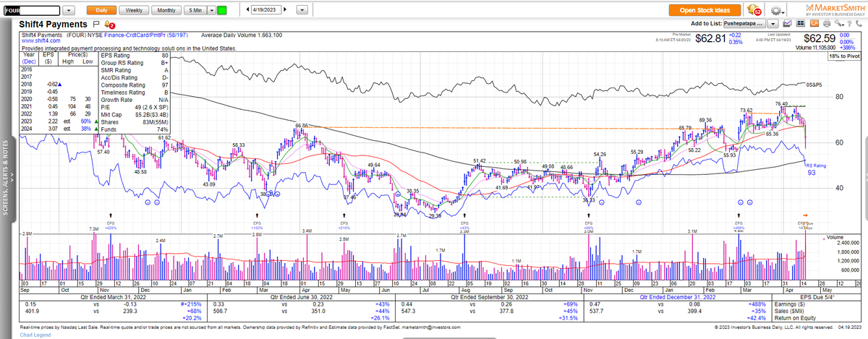Screen dimensions: 868x339
Task: Click the Average Daily Volume 1,663,100 text
Action: pos(242,35)
